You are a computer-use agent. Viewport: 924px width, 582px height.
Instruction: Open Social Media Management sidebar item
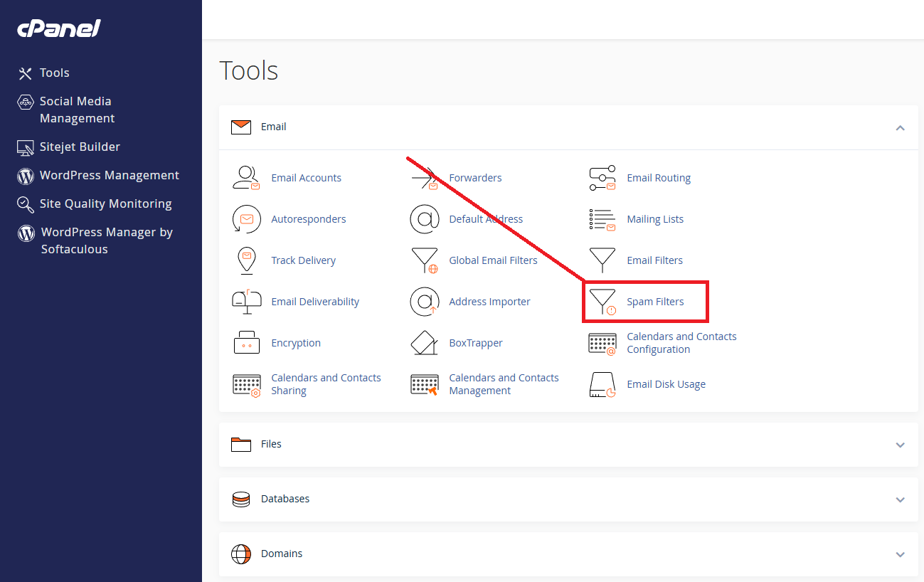[77, 110]
